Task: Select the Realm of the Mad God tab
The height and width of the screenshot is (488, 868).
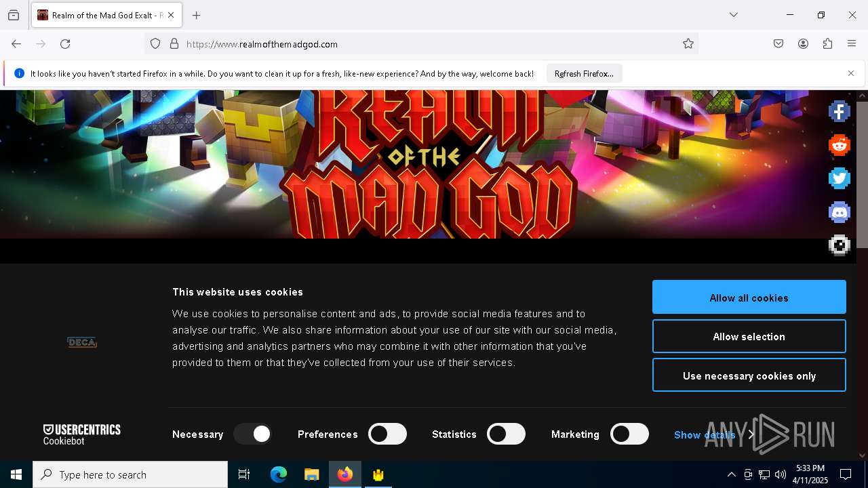Action: coord(106,15)
